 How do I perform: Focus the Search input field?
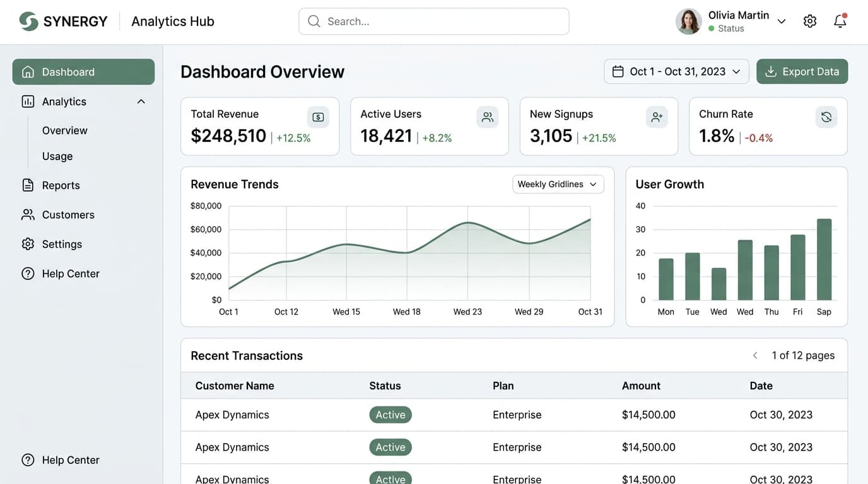point(434,21)
